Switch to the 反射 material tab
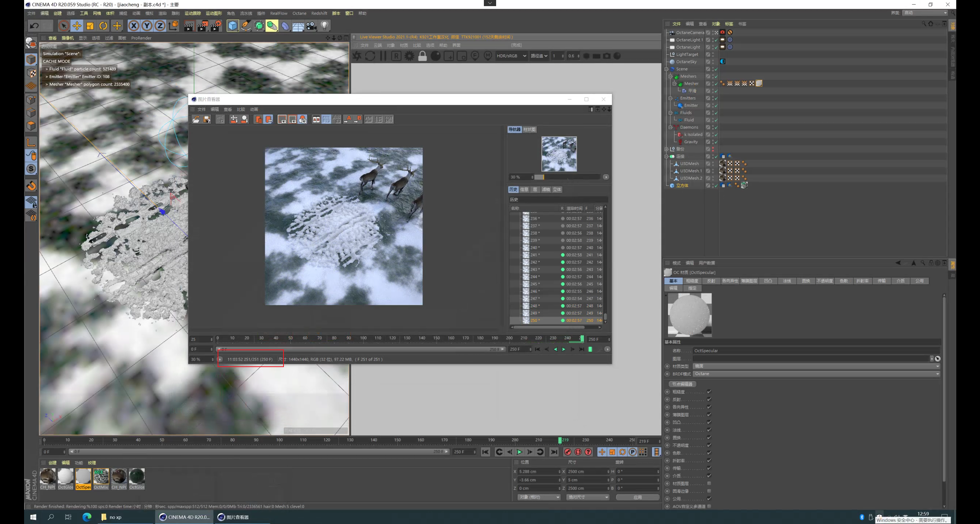980x524 pixels. (711, 281)
